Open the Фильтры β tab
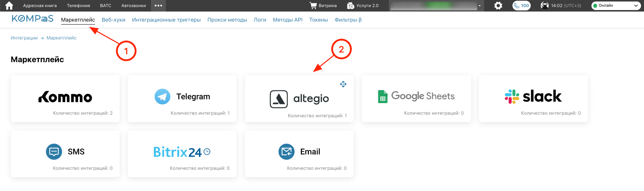This screenshot has width=644, height=191. coord(348,20)
